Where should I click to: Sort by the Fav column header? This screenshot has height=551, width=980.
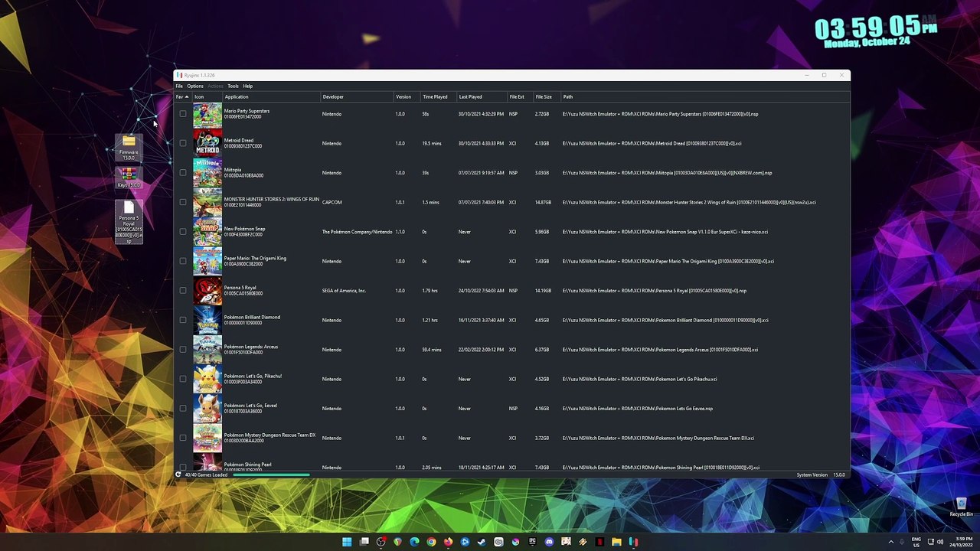coord(182,97)
